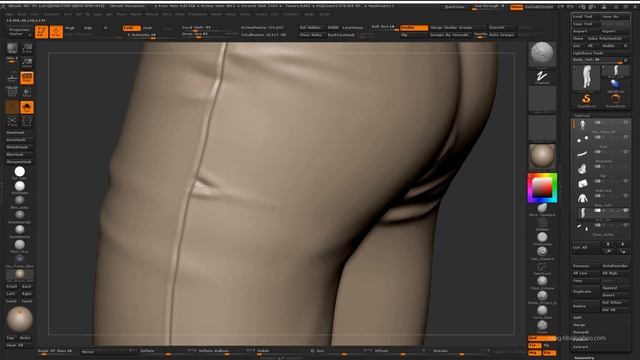Adjust the Draw Size slider
This screenshot has height=360, width=640.
point(209,35)
